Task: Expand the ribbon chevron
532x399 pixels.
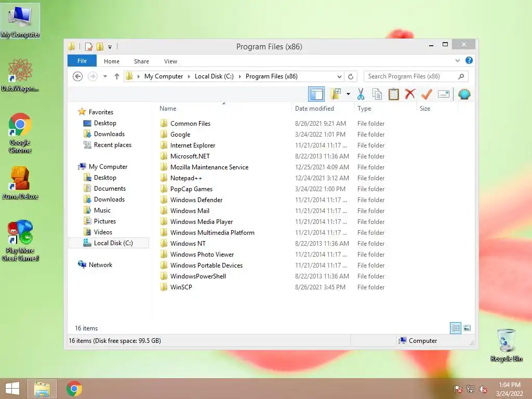Action: point(457,60)
